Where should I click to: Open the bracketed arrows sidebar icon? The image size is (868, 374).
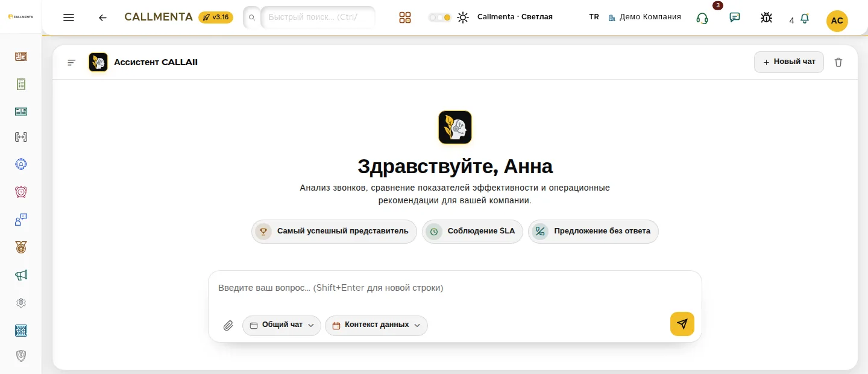21,137
